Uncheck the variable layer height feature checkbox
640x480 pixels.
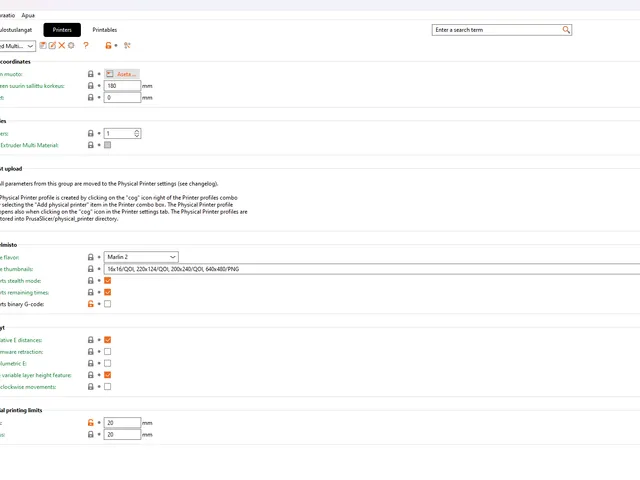[107, 375]
